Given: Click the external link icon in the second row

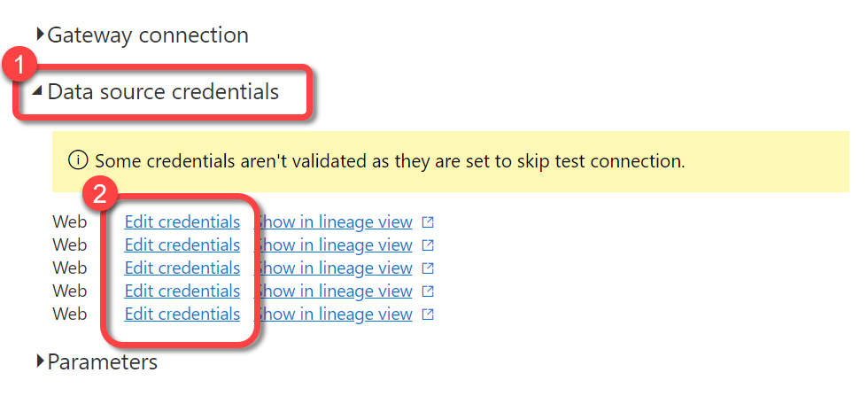Looking at the screenshot, I should 428,245.
